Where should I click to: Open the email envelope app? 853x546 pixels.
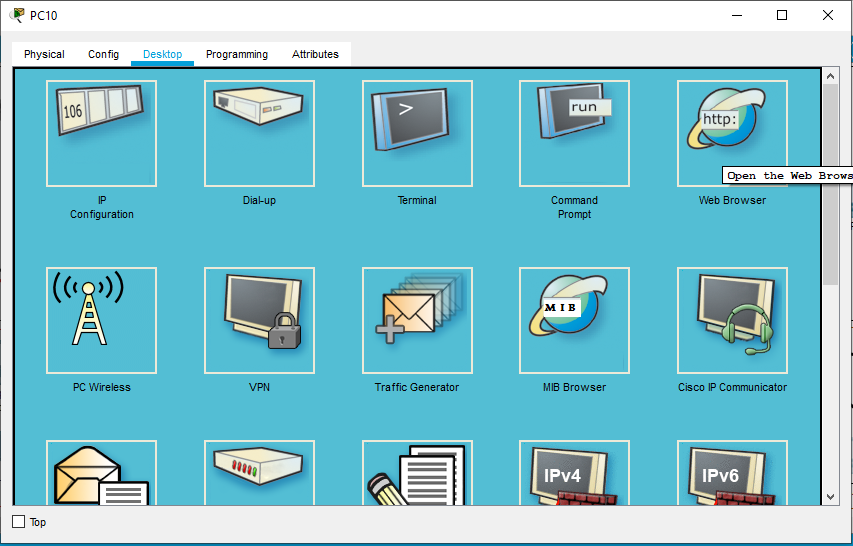tap(101, 473)
